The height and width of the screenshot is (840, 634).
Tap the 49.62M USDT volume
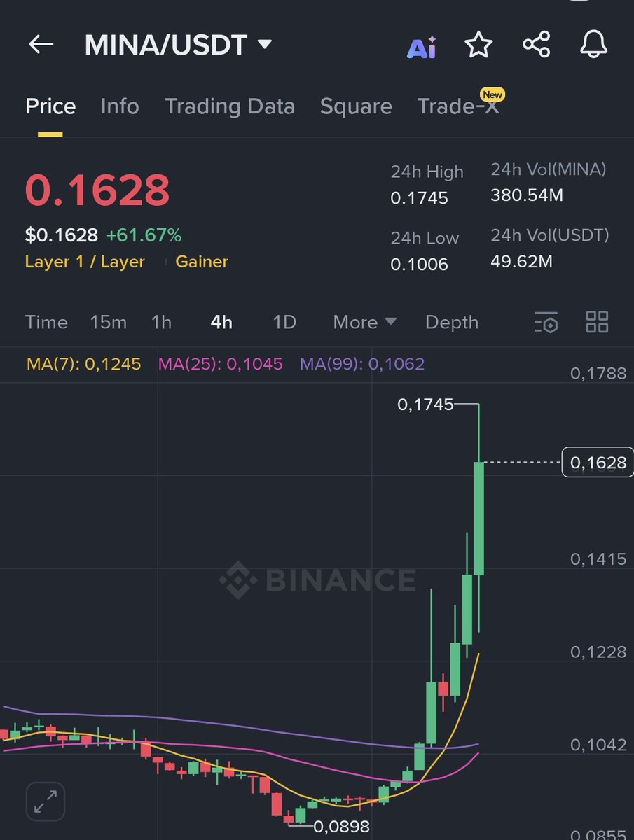tap(522, 262)
